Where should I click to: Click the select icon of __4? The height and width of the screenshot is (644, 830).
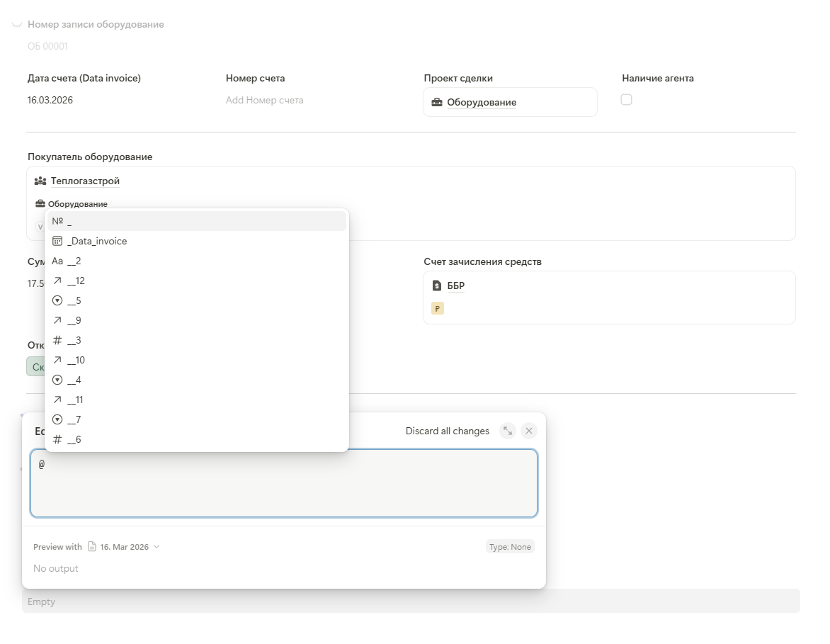[x=57, y=380]
